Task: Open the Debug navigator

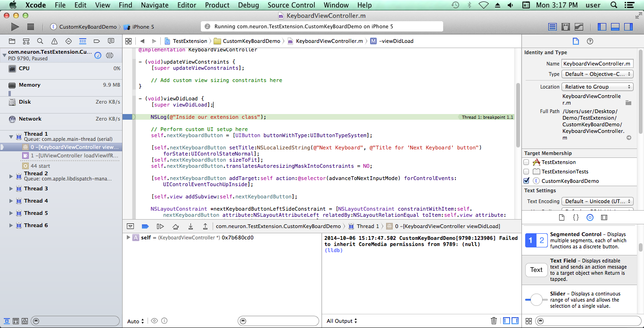Action: coord(83,41)
